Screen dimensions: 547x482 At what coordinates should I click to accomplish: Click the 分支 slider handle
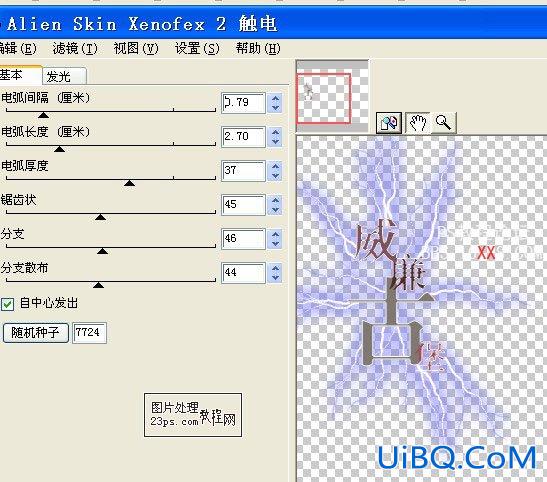[x=102, y=251]
